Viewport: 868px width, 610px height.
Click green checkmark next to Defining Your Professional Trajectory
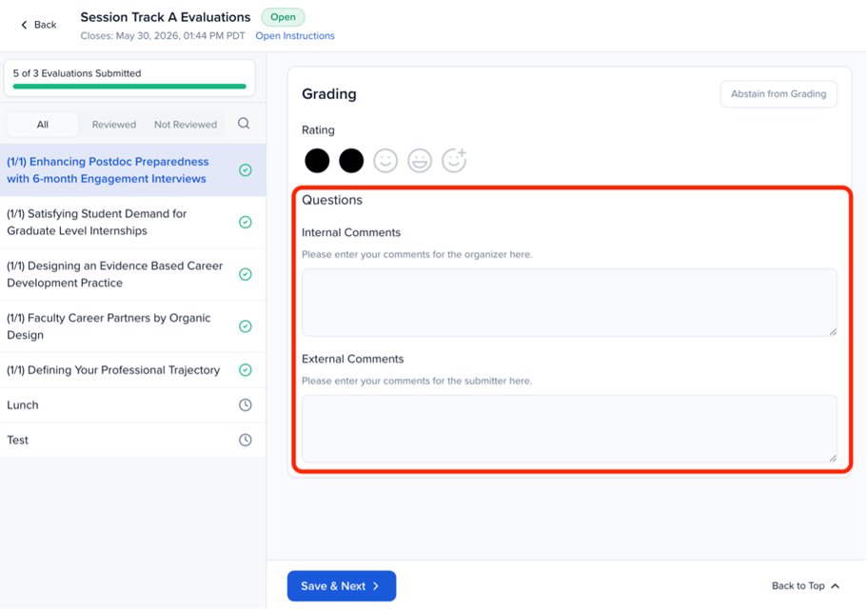point(246,370)
